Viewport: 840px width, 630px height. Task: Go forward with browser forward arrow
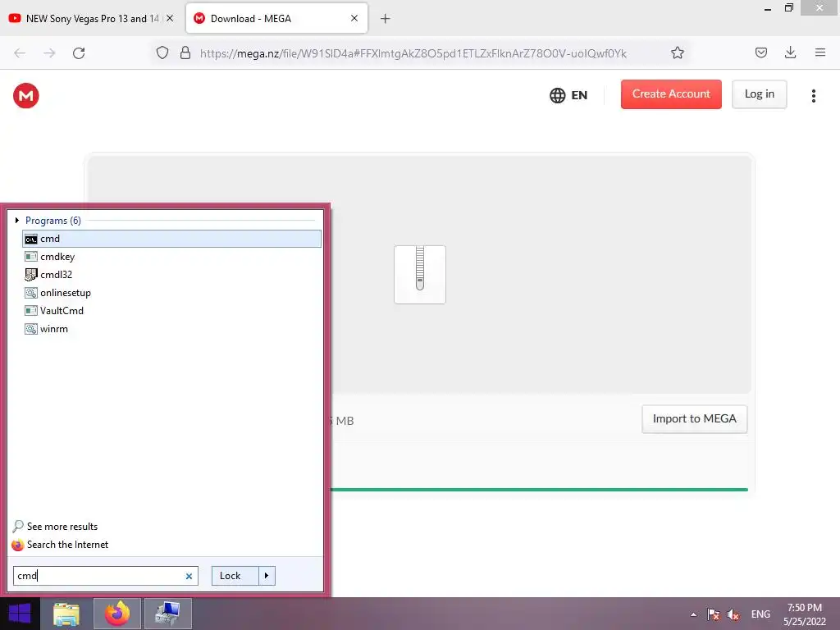(x=49, y=53)
